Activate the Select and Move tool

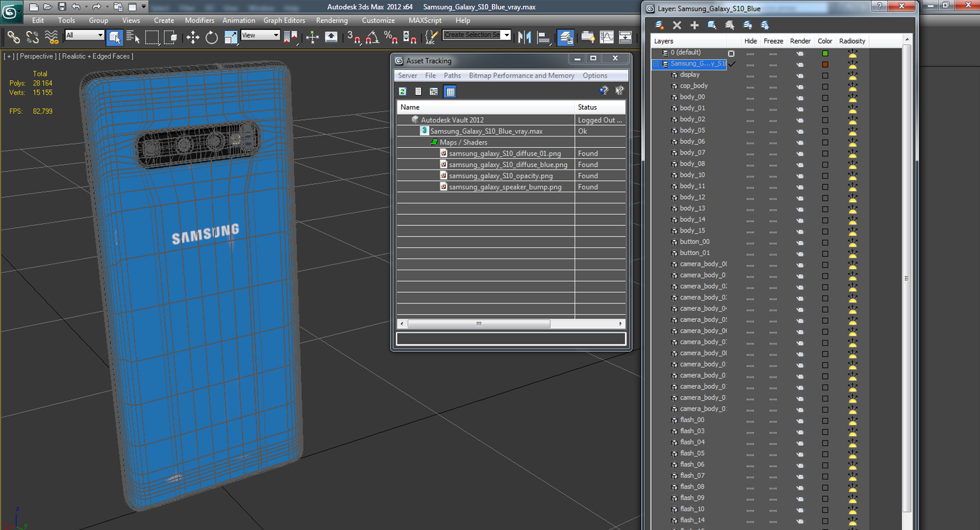[193, 37]
